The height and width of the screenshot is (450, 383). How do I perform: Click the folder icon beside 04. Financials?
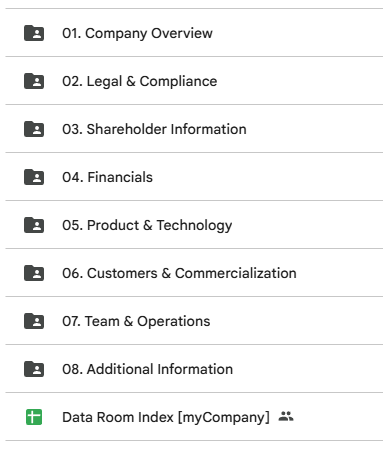tap(34, 177)
